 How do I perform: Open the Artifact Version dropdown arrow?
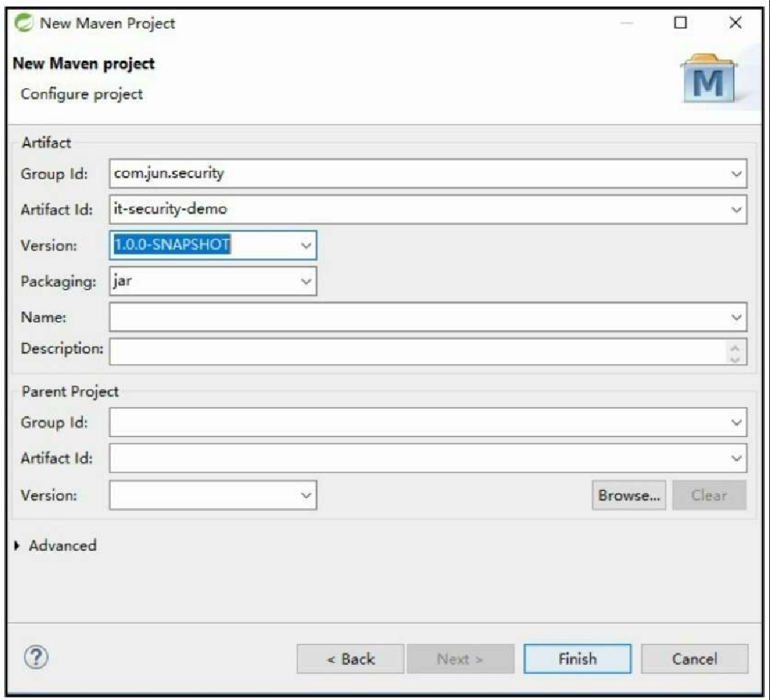click(x=306, y=245)
